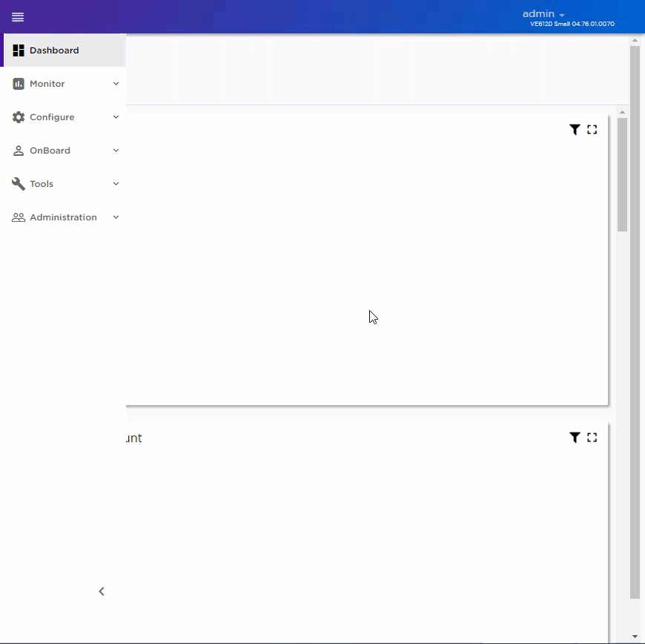The height and width of the screenshot is (644, 645).
Task: Click the Dashboard grid icon in sidebar
Action: coord(19,50)
